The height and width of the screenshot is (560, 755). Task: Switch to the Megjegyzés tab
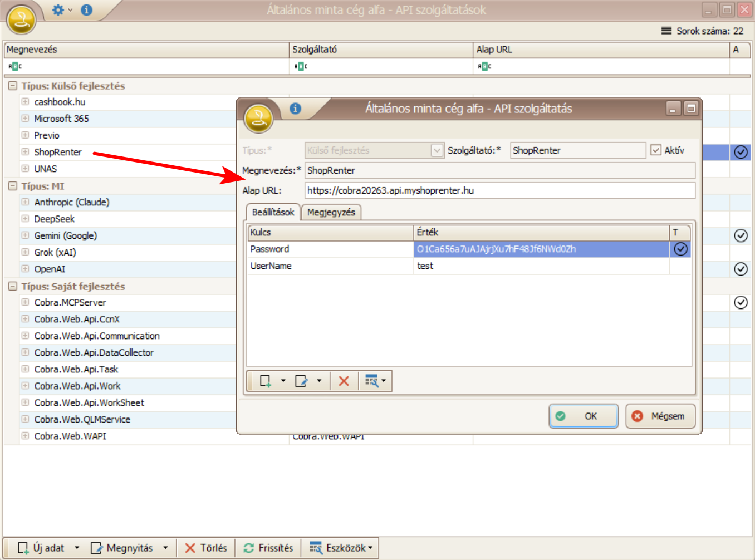pyautogui.click(x=331, y=212)
